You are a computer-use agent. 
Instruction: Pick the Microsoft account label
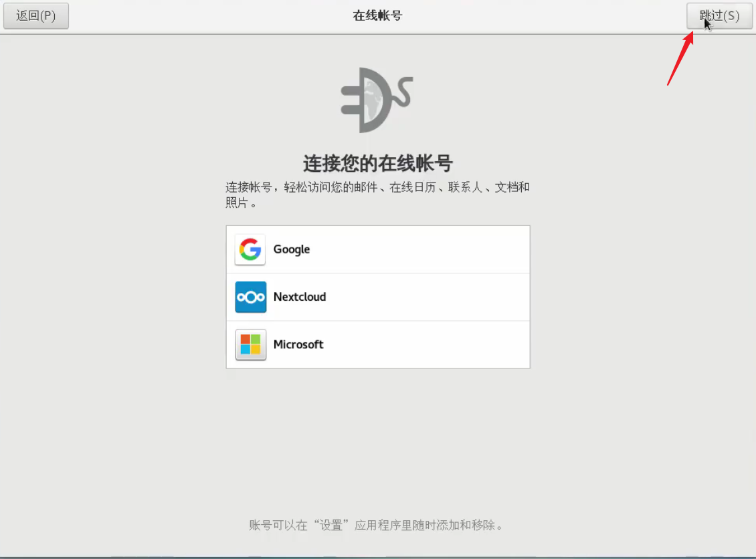click(x=298, y=344)
